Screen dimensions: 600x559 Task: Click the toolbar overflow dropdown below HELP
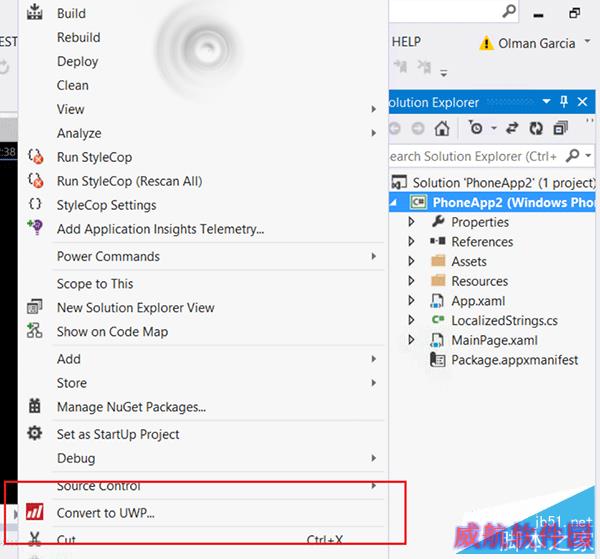(x=443, y=73)
